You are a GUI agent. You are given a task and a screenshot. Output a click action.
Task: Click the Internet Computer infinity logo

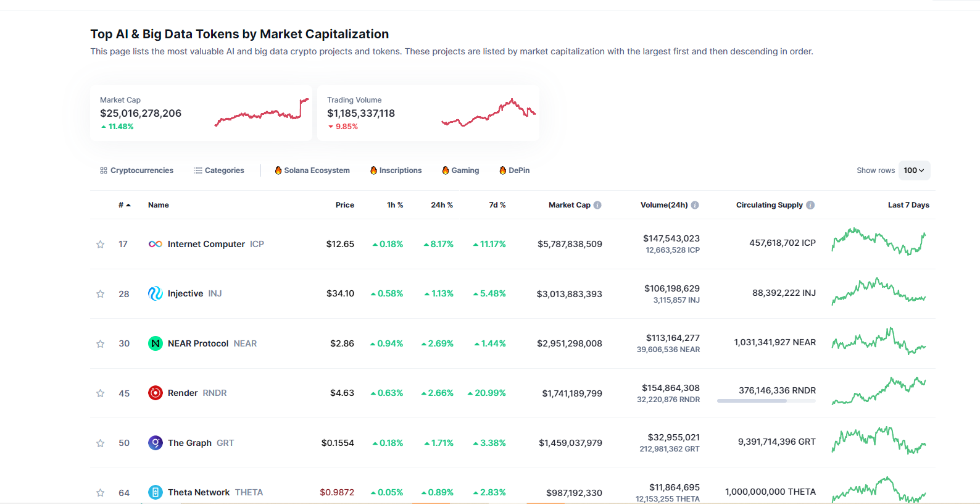click(156, 244)
